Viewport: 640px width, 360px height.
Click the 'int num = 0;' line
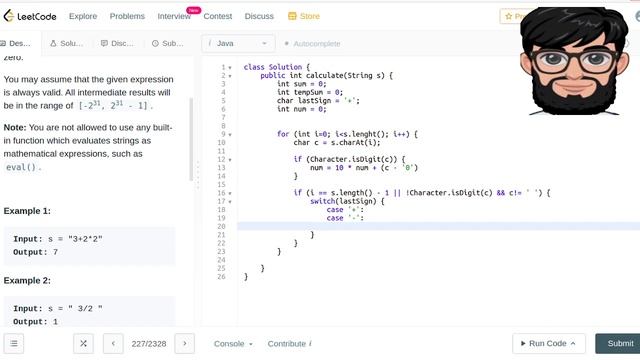(x=302, y=109)
